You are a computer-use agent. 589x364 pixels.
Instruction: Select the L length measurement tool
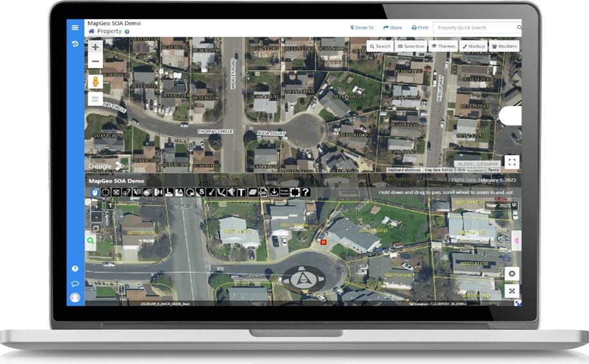coord(169,192)
